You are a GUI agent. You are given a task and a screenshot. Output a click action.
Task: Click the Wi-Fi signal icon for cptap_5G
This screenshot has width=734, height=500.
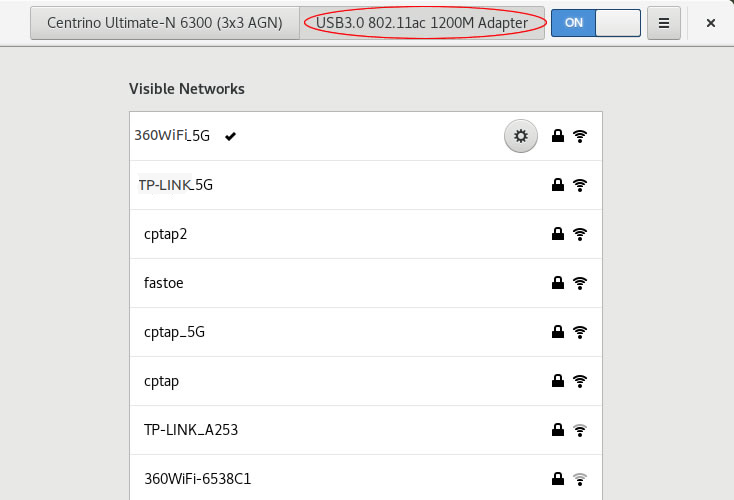[580, 332]
